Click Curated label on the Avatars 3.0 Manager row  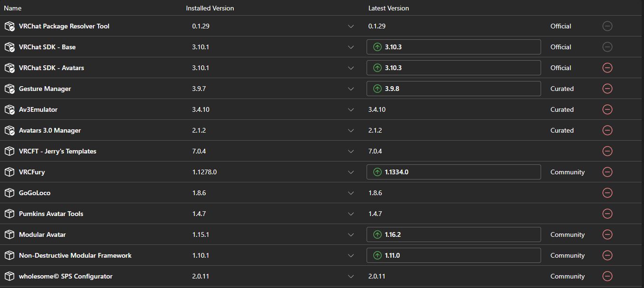click(x=562, y=130)
